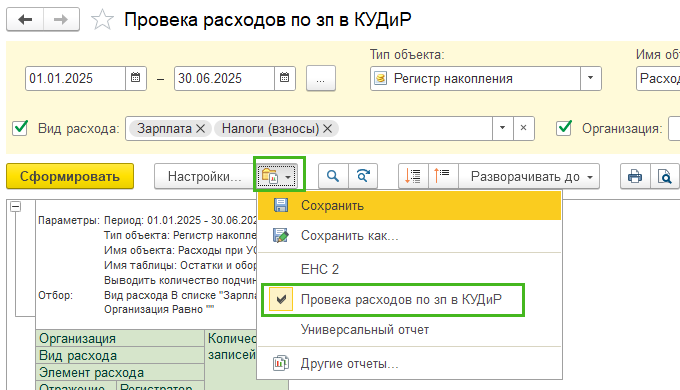Click the Имя объекта field

pyautogui.click(x=658, y=79)
